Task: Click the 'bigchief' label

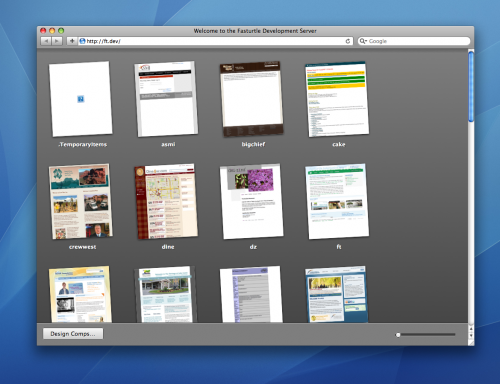Action: click(253, 144)
